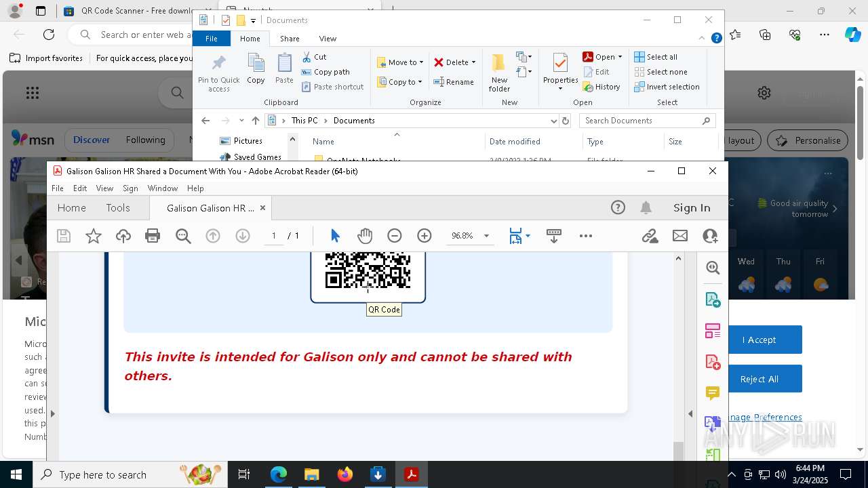Click Reject All on the cookie banner
868x488 pixels.
pyautogui.click(x=759, y=380)
